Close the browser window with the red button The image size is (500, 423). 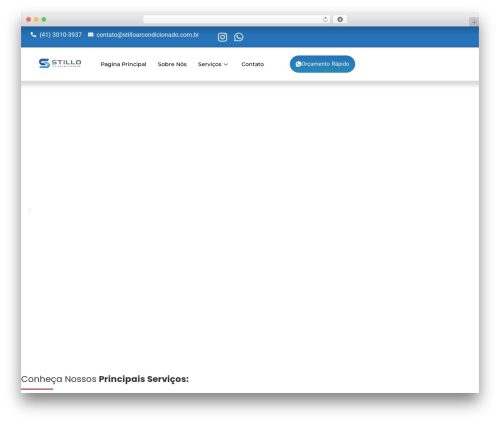click(x=29, y=20)
